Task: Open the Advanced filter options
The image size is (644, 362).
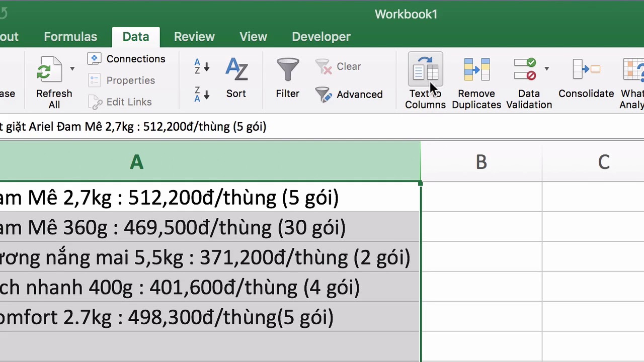Action: [x=349, y=94]
